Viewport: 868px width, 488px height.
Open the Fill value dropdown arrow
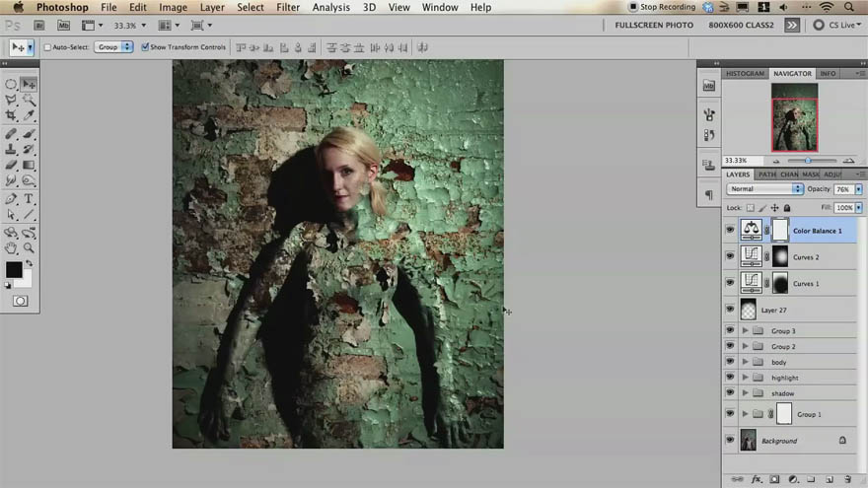click(x=858, y=207)
